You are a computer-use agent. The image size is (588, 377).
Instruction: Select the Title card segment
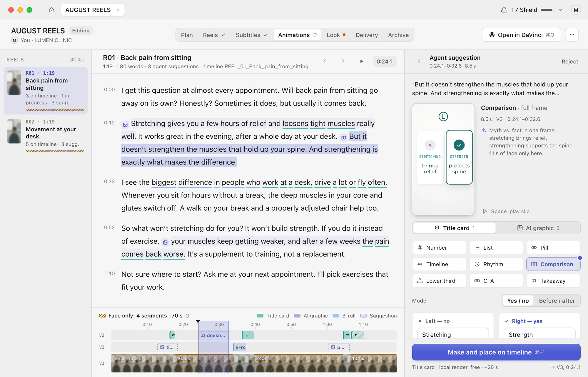(x=454, y=228)
